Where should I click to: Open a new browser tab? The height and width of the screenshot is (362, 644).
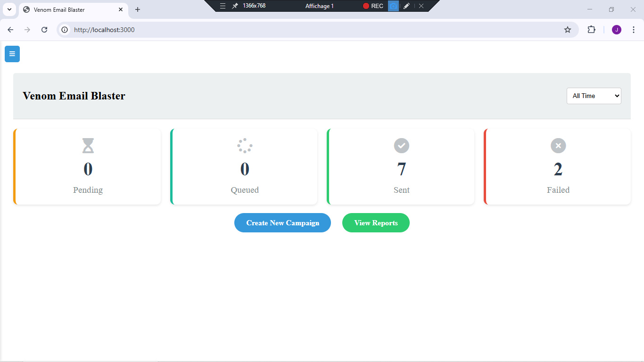pos(138,9)
